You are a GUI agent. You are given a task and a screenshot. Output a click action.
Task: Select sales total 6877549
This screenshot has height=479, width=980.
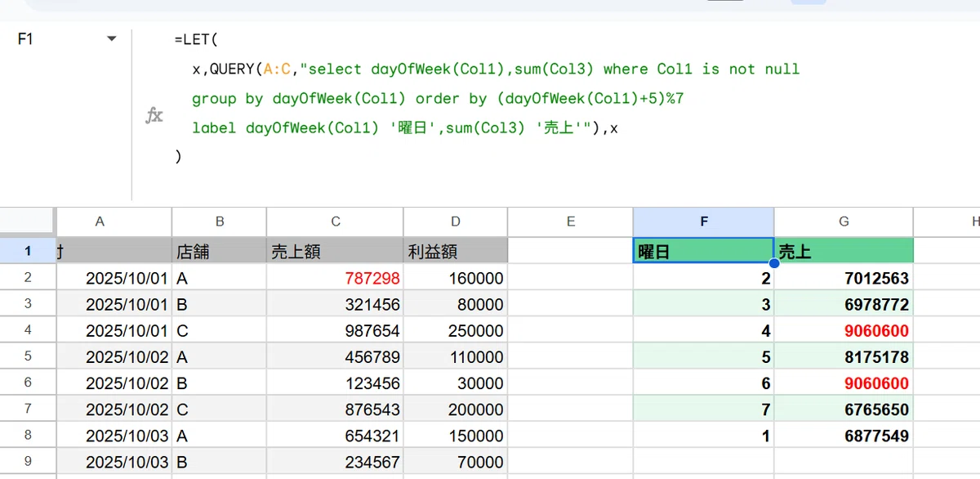[x=844, y=436]
